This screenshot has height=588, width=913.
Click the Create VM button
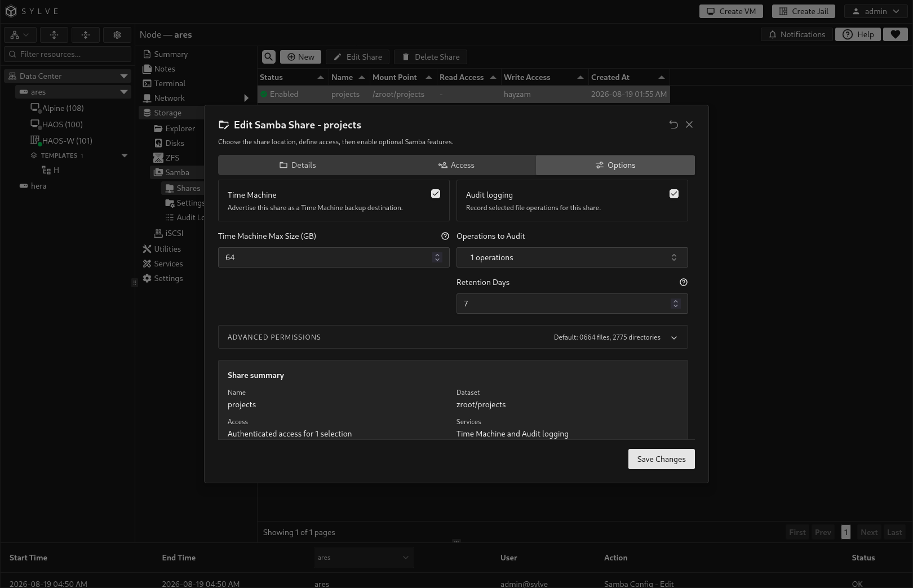[732, 11]
